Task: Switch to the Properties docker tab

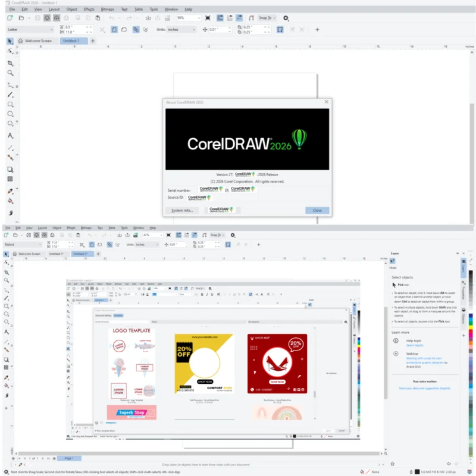Action: click(463, 292)
